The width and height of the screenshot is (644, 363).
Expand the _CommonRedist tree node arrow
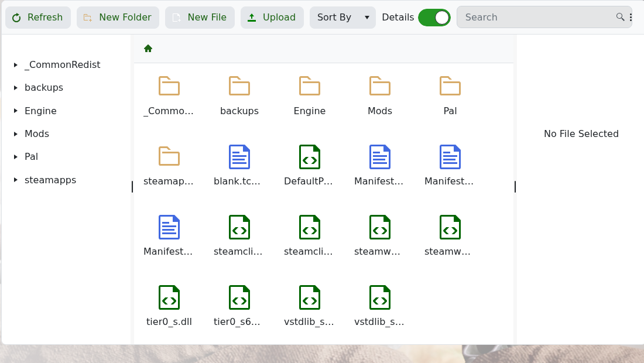(15, 65)
